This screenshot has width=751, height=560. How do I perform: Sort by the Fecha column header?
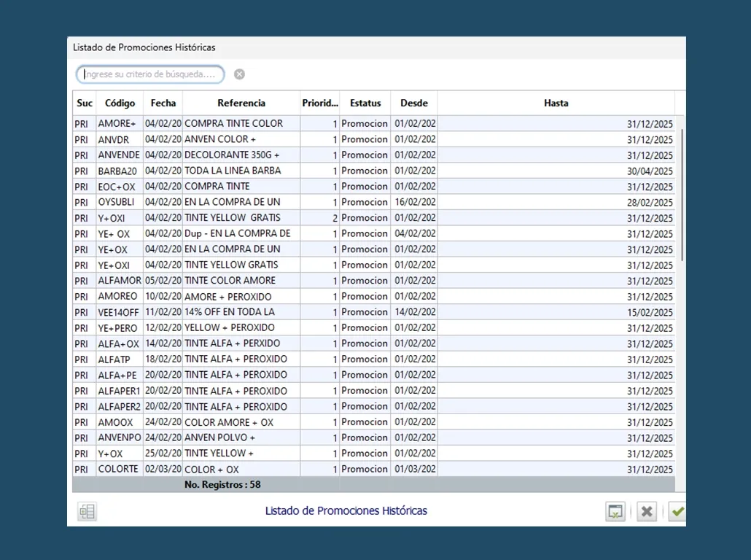pos(163,104)
